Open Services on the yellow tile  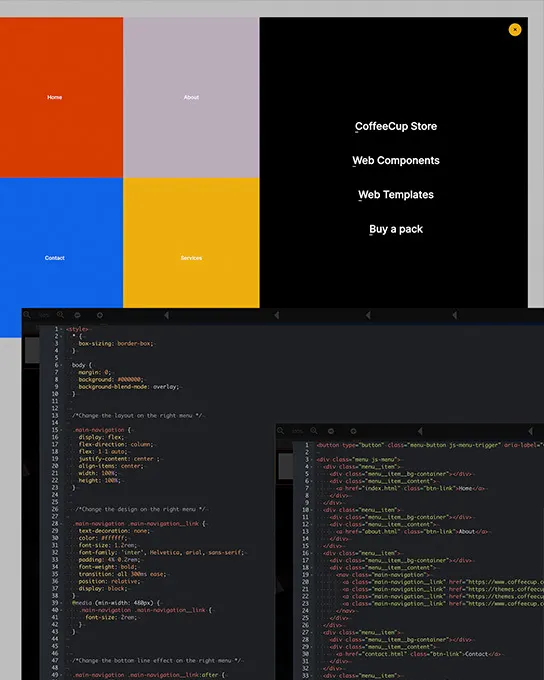(191, 258)
